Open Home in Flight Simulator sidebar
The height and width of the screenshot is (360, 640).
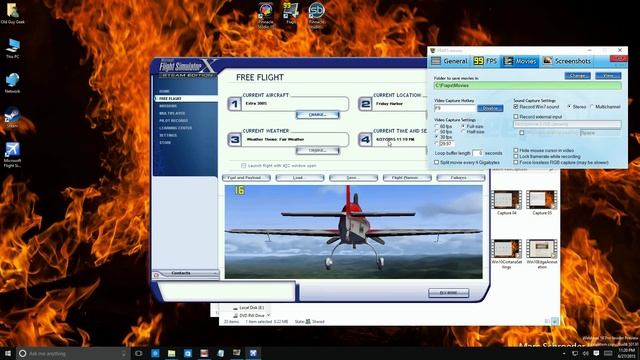164,91
